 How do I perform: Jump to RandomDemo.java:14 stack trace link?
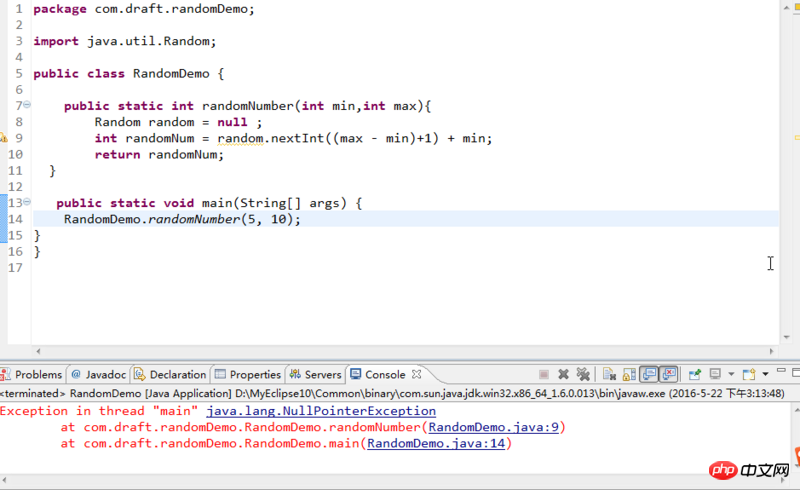pos(436,444)
